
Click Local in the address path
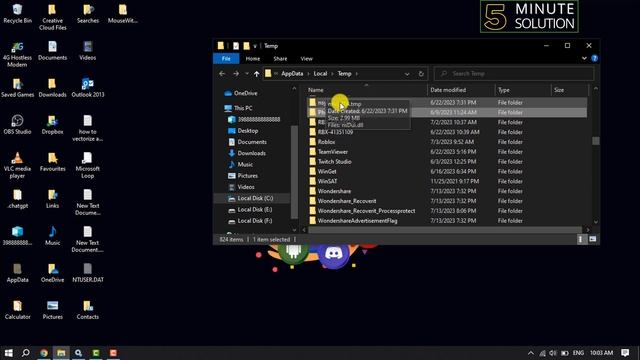[320, 74]
